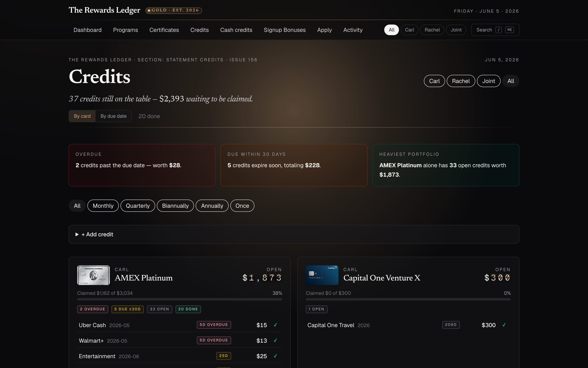Click The Rewards Ledger site title
588x368 pixels.
(105, 10)
